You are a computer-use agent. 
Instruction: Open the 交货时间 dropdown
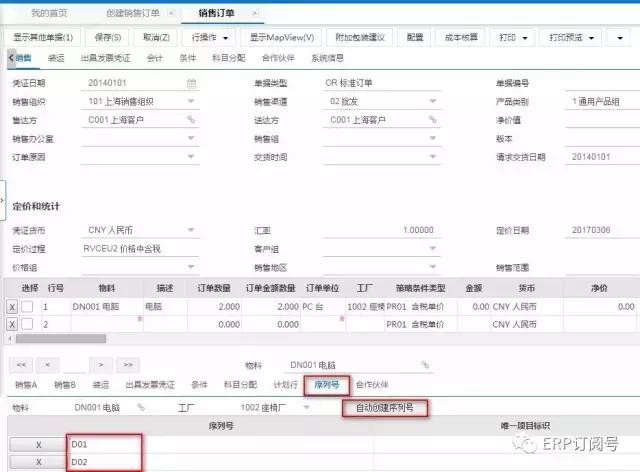pyautogui.click(x=433, y=156)
